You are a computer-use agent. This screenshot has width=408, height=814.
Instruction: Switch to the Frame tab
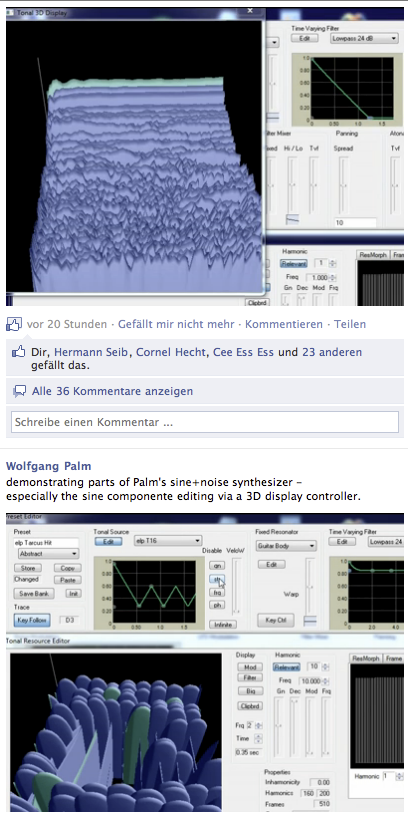click(x=393, y=659)
